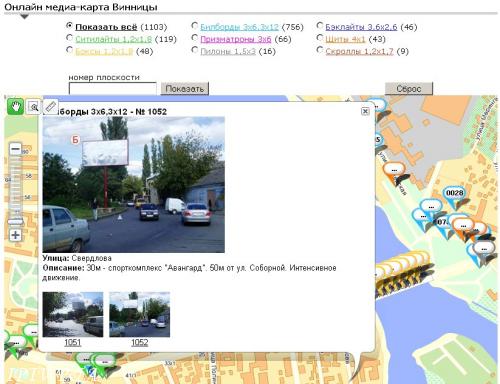Select the ruler distance measuring tool
This screenshot has width=500, height=384.
pos(50,106)
